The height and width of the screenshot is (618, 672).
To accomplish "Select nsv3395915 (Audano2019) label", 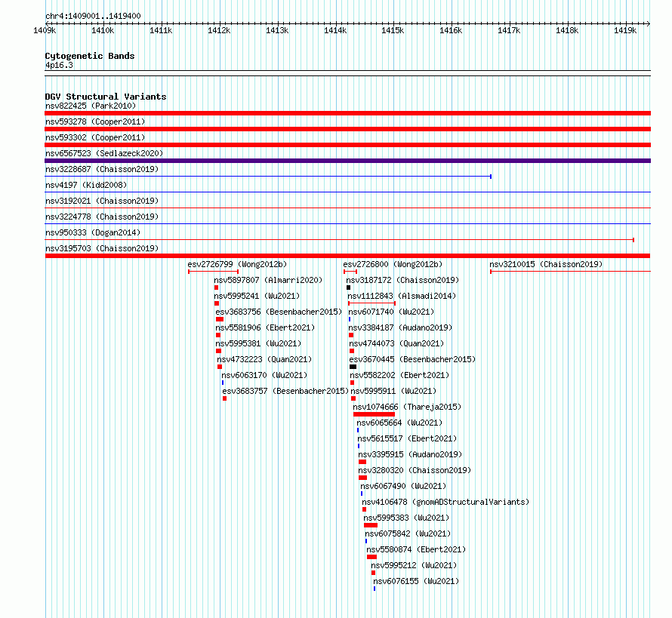I will point(410,454).
